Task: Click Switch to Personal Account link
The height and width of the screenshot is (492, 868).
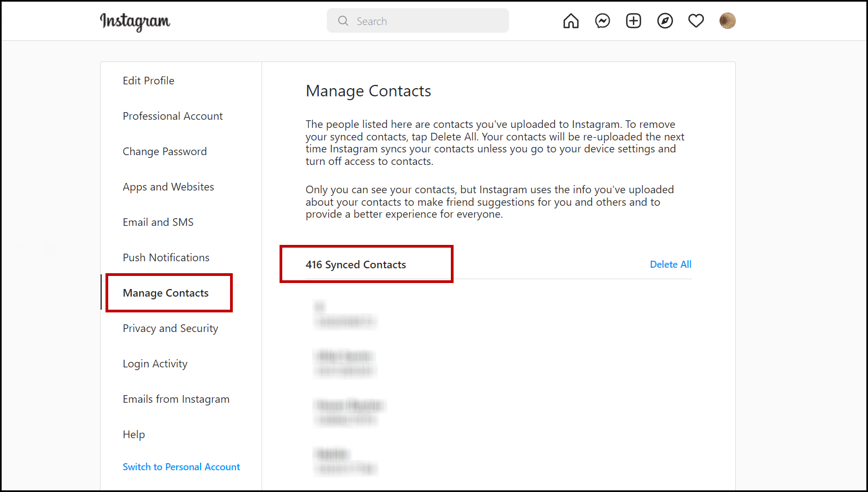Action: 182,467
